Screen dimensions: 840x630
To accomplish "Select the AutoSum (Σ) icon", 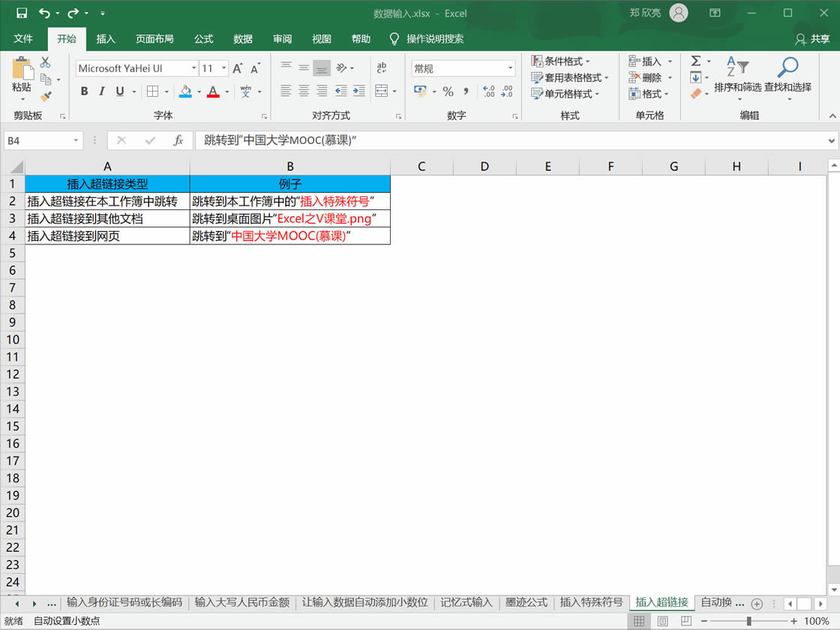I will tap(697, 62).
